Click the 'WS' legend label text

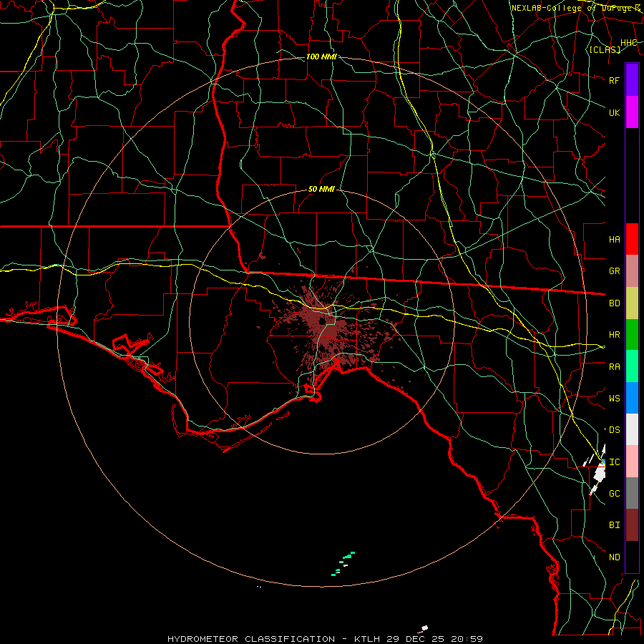point(615,399)
